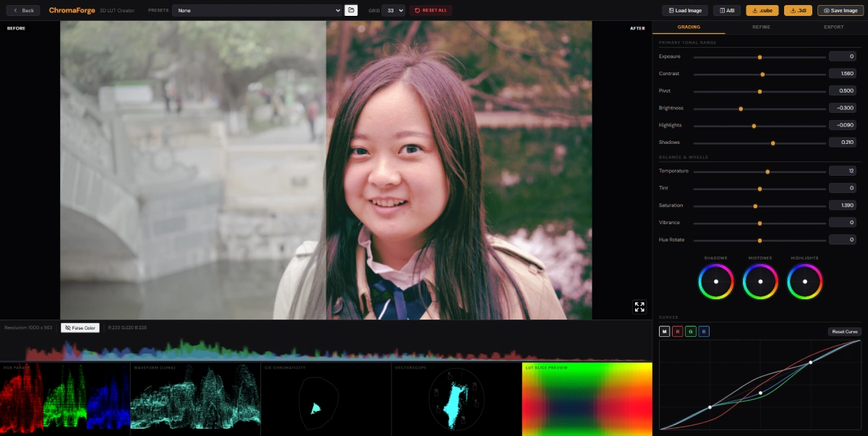Click Reset All to clear adjustments
The width and height of the screenshot is (868, 436).
pyautogui.click(x=432, y=10)
